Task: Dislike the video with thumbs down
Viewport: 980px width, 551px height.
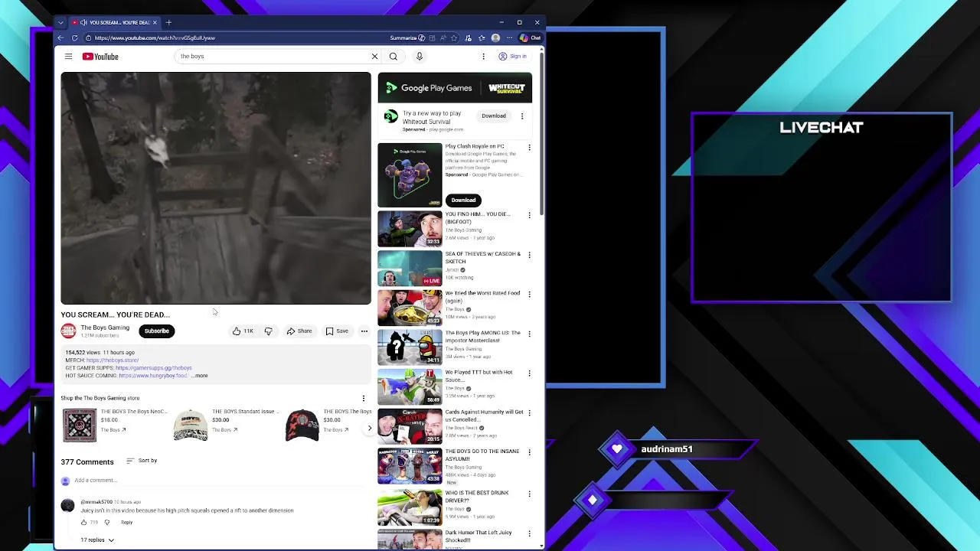Action: tap(268, 331)
